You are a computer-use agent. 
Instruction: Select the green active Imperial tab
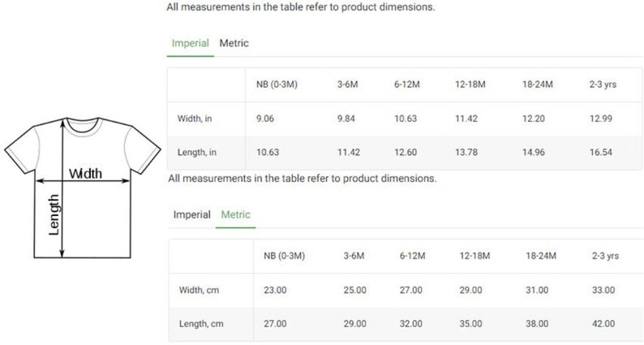point(190,43)
